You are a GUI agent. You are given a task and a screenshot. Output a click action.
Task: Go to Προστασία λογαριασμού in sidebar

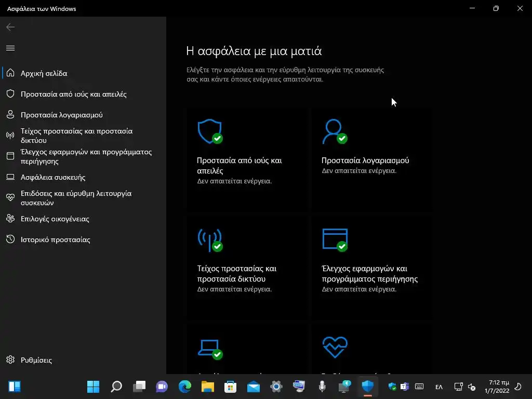point(83,115)
